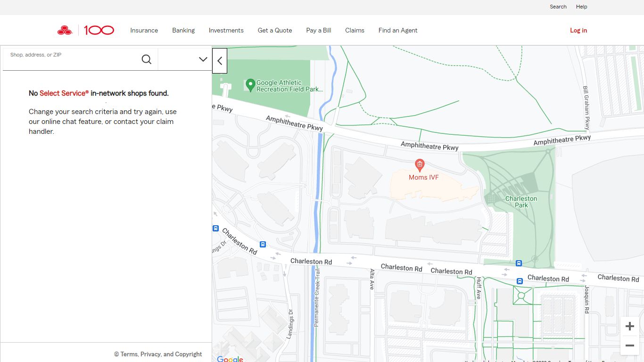Select Pay a Bill in navigation
The image size is (644, 362).
pos(319,30)
